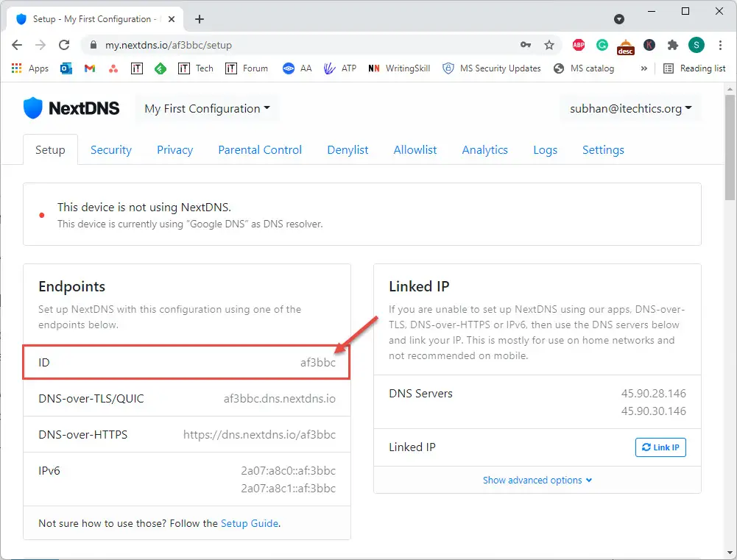Open the AA bookmark
The height and width of the screenshot is (560, 737).
click(x=297, y=68)
